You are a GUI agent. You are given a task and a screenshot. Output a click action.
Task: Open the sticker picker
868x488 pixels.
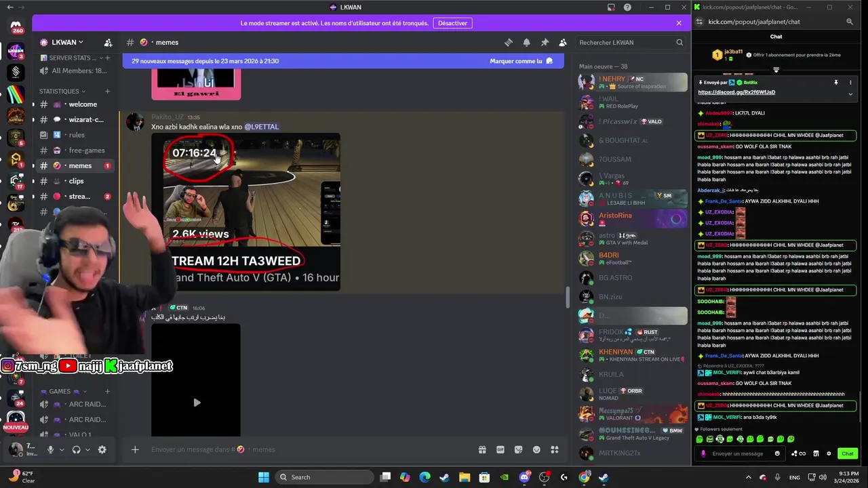[519, 449]
